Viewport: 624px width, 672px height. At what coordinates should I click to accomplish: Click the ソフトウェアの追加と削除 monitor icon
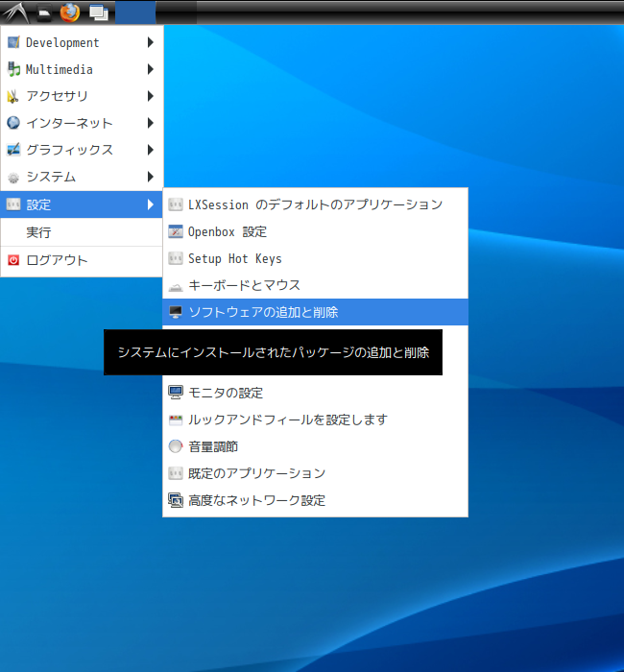coord(176,312)
